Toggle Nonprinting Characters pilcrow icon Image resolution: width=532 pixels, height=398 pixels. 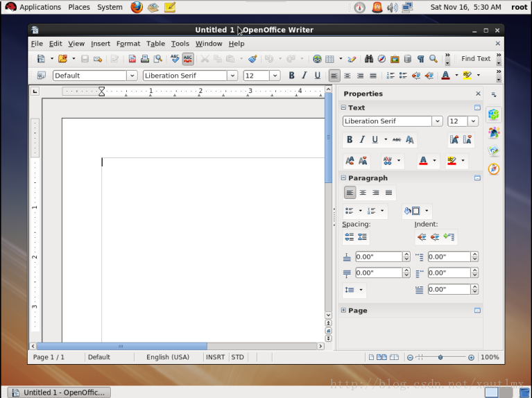(420, 59)
